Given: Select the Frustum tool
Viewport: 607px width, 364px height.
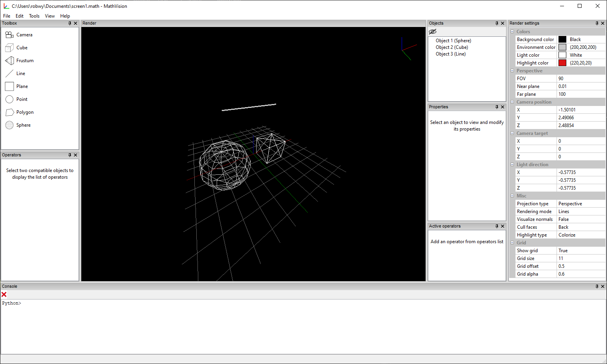Looking at the screenshot, I should (x=25, y=60).
